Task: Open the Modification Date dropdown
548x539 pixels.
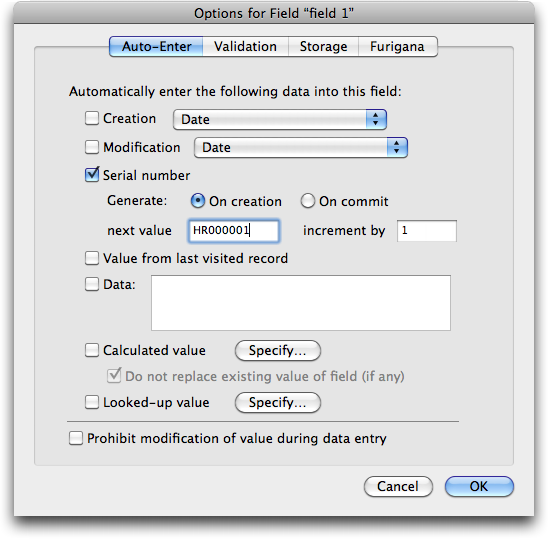Action: (301, 148)
